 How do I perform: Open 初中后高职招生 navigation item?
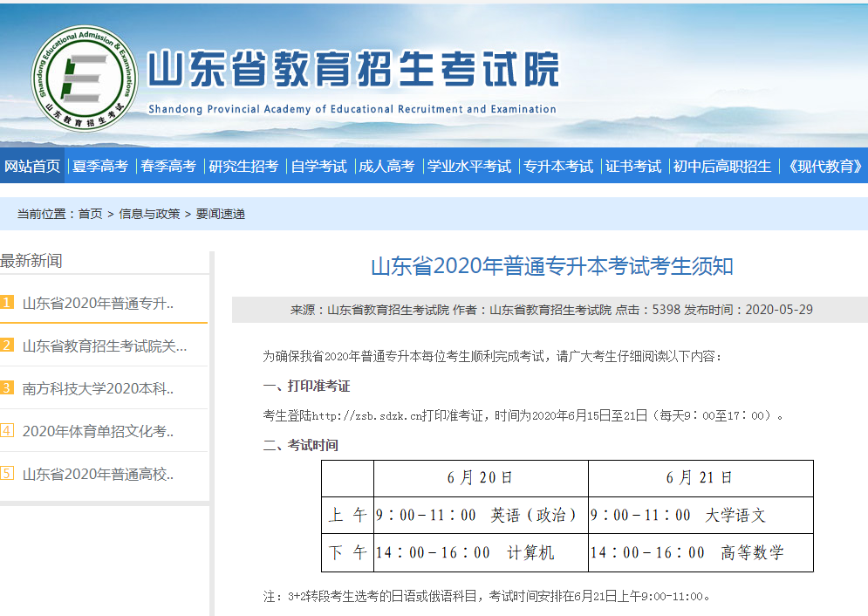[x=721, y=166]
